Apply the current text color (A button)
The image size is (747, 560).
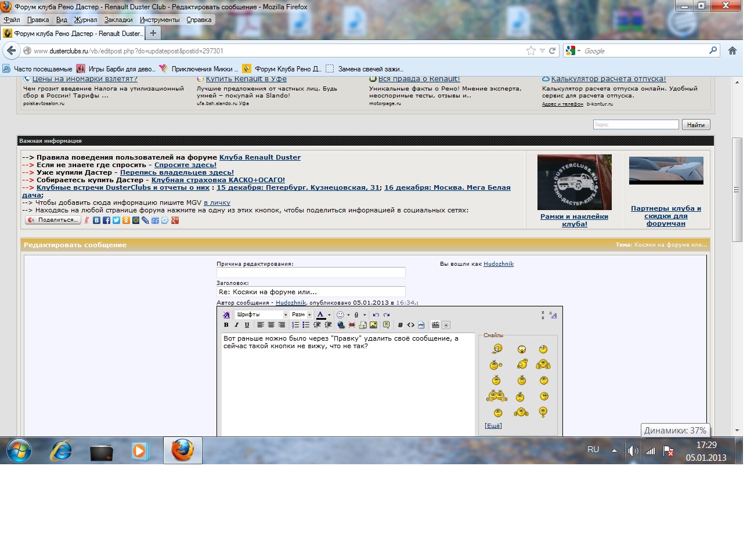[x=320, y=315]
